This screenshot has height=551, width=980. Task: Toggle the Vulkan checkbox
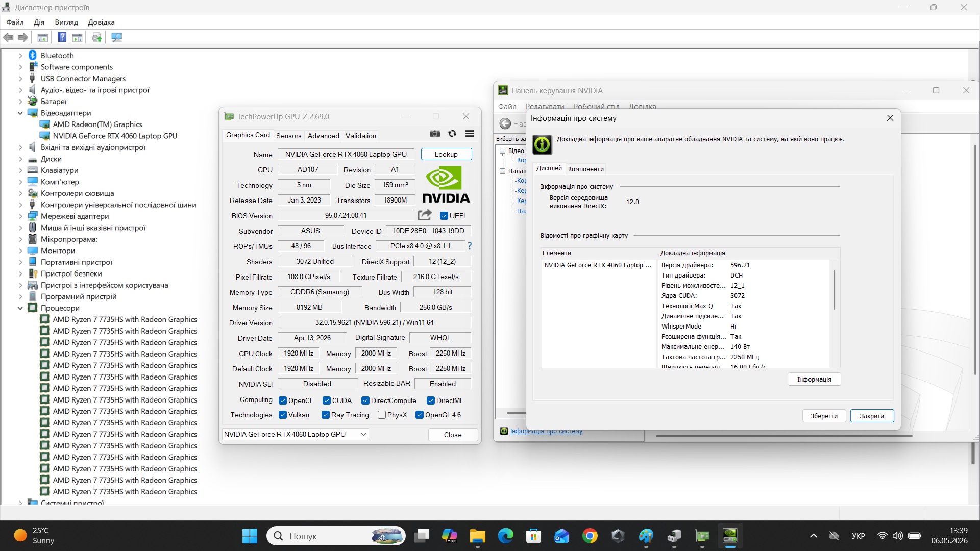(x=283, y=415)
